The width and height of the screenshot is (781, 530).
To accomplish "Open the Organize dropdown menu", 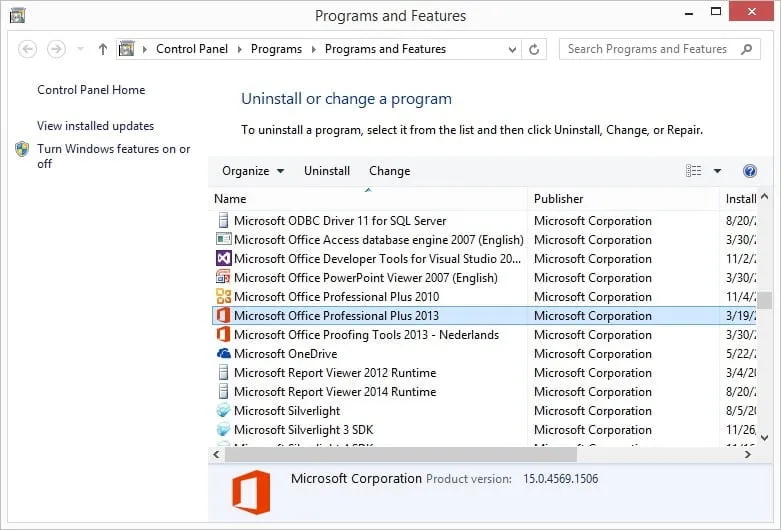I will point(253,171).
